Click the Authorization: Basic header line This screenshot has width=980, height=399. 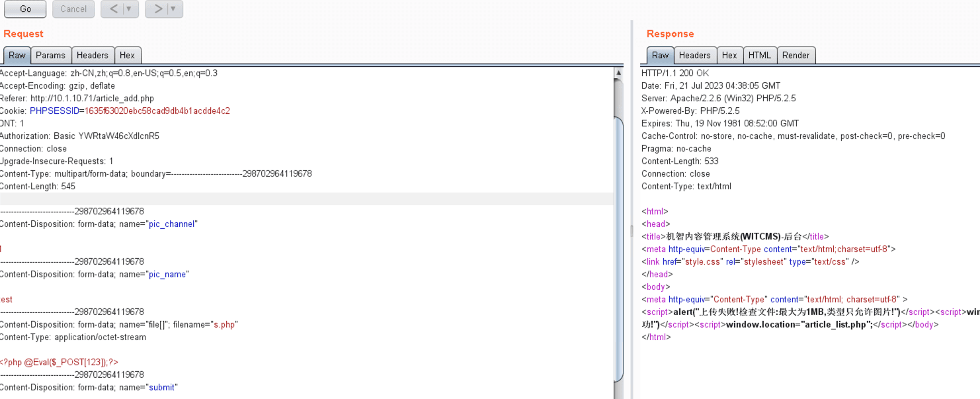tap(79, 136)
